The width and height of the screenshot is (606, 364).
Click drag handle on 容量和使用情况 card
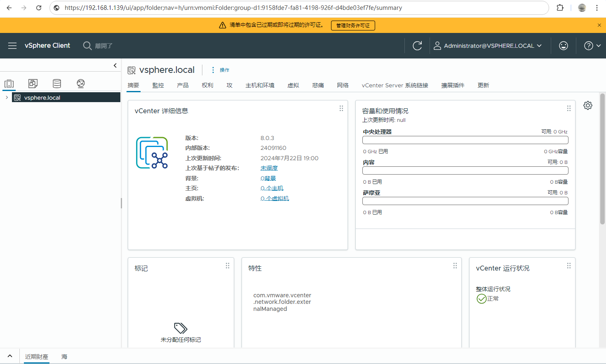point(569,108)
